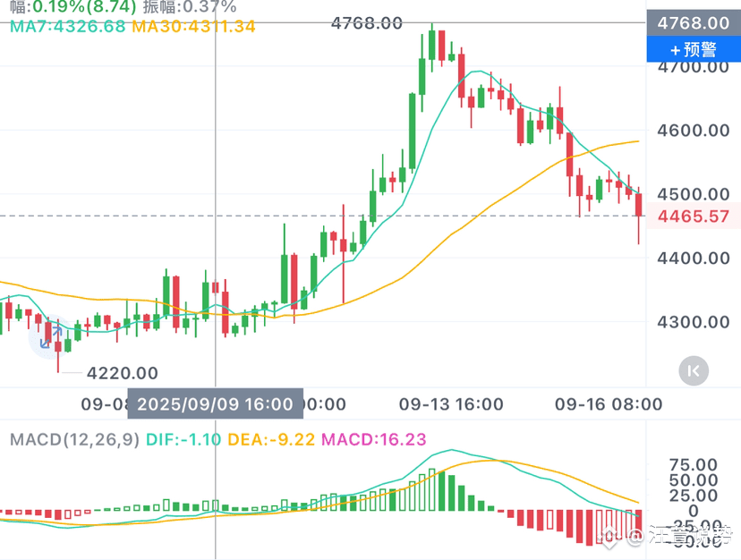Tap the 振幅:0.37% amplitude text
The height and width of the screenshot is (560, 741).
(x=190, y=6)
